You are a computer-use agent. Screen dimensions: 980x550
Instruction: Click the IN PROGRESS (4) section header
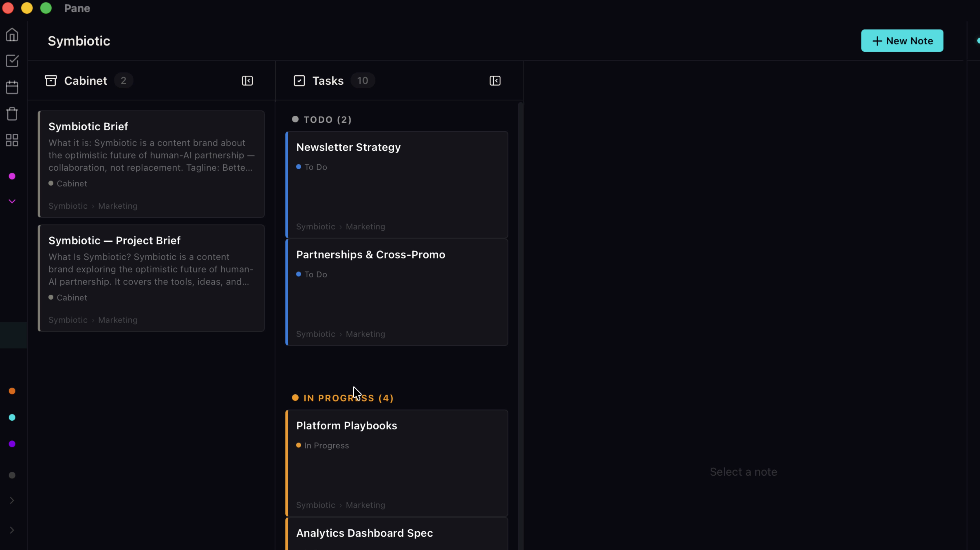point(343,398)
